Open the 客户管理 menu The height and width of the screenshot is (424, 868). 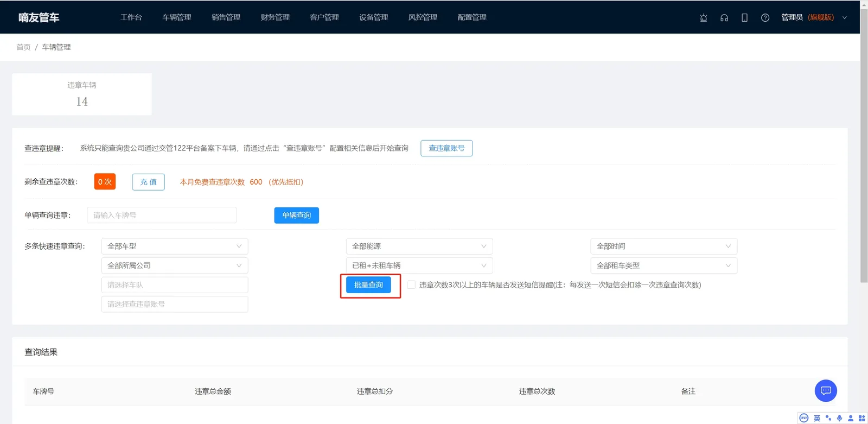[x=324, y=17]
